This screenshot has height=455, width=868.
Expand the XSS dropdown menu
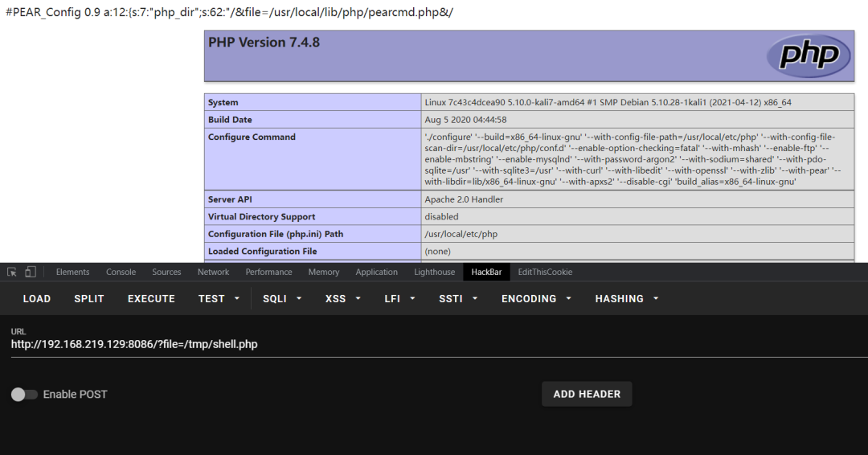click(x=342, y=298)
